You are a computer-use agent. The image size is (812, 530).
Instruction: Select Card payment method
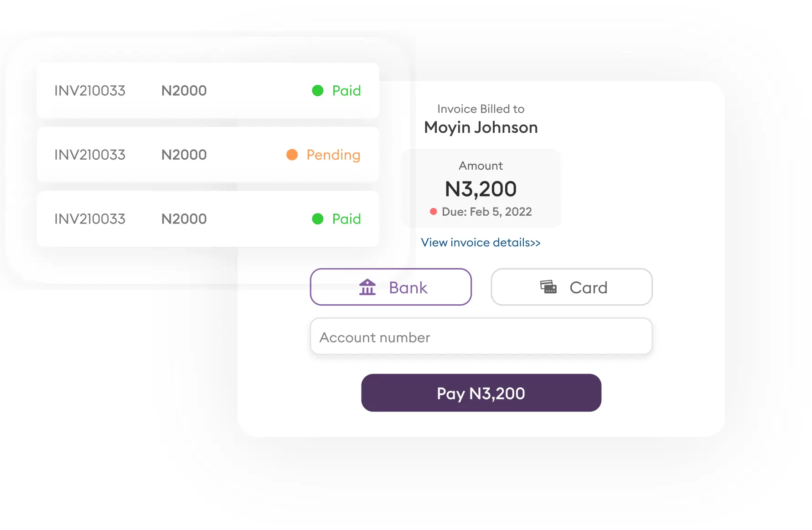572,287
